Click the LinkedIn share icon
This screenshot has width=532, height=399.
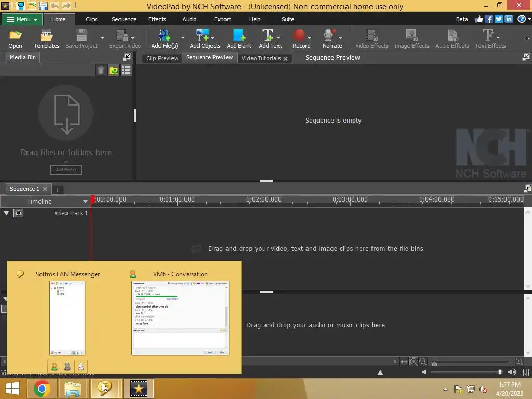pos(509,19)
